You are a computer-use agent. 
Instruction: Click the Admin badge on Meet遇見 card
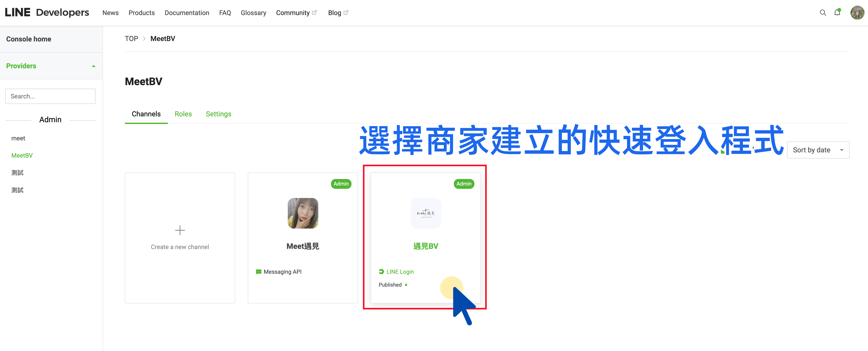(x=341, y=184)
